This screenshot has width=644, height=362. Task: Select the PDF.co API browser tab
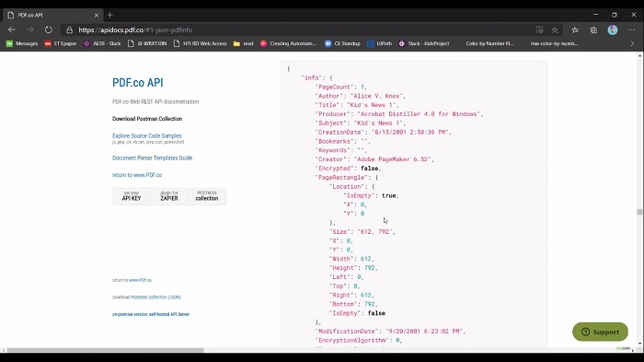[x=52, y=16]
